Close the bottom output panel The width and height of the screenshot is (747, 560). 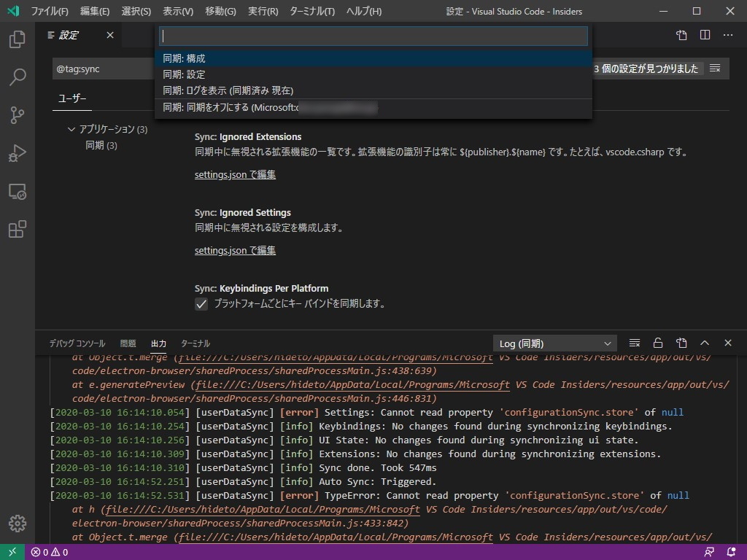click(x=728, y=343)
